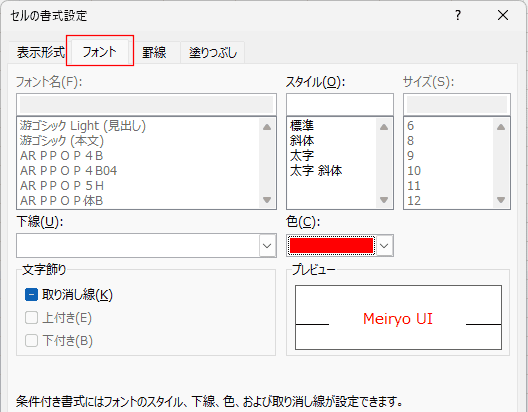This screenshot has height=412, width=528.
Task: Click size list scroll up arrow
Action: pos(501,127)
